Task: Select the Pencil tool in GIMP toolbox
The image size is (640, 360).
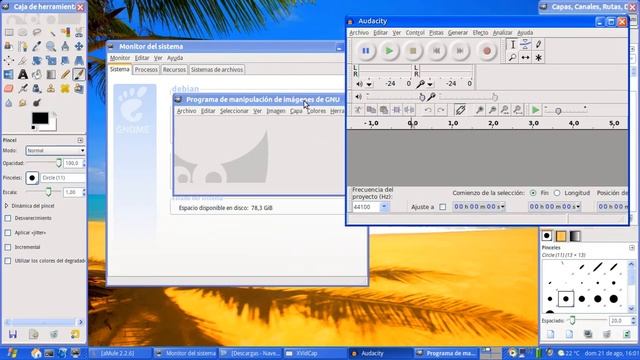Action: [65, 74]
